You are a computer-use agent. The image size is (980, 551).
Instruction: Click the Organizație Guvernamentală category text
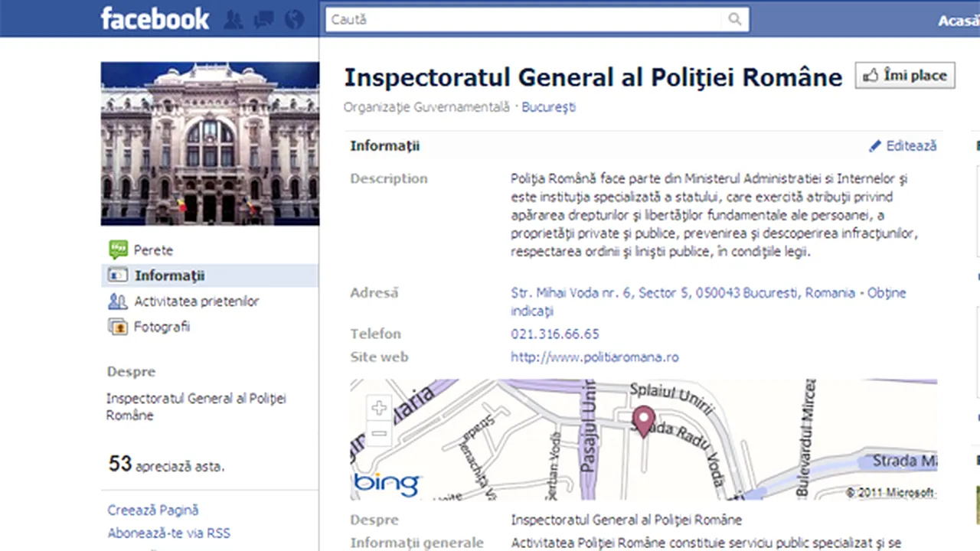coord(426,107)
